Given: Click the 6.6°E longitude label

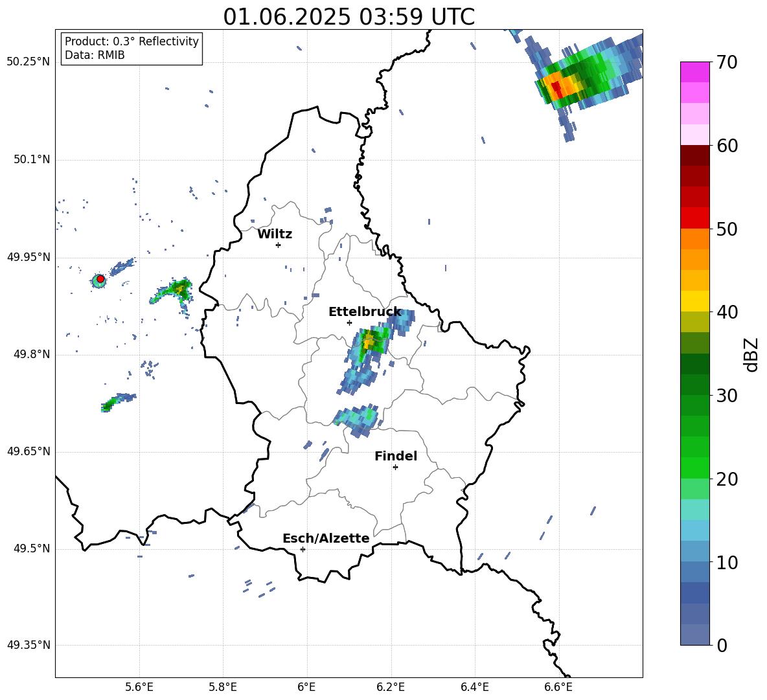Looking at the screenshot, I should pyautogui.click(x=558, y=688).
